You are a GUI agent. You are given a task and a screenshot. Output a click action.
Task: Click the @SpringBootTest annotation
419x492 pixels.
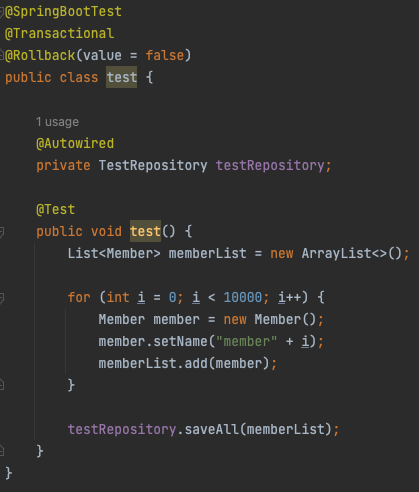pyautogui.click(x=63, y=12)
